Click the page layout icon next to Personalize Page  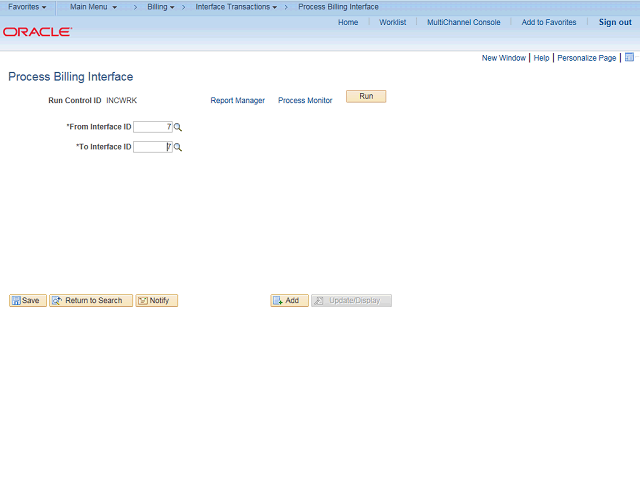tap(629, 58)
